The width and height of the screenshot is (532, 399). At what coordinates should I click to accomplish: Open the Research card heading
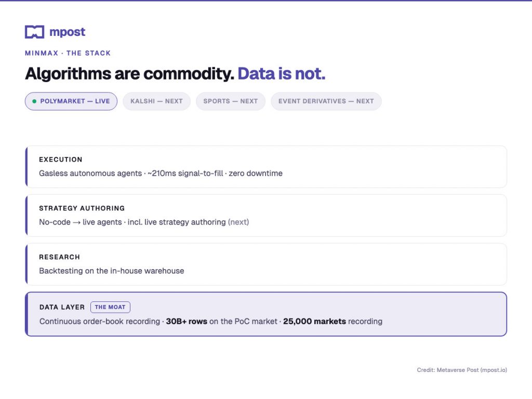click(x=59, y=257)
